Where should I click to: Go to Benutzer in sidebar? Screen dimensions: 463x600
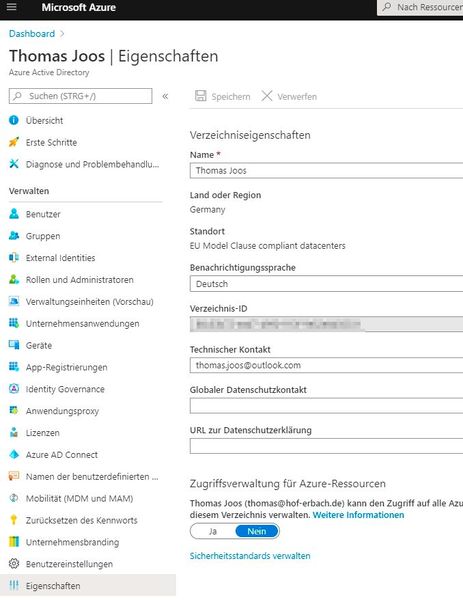[x=43, y=214]
